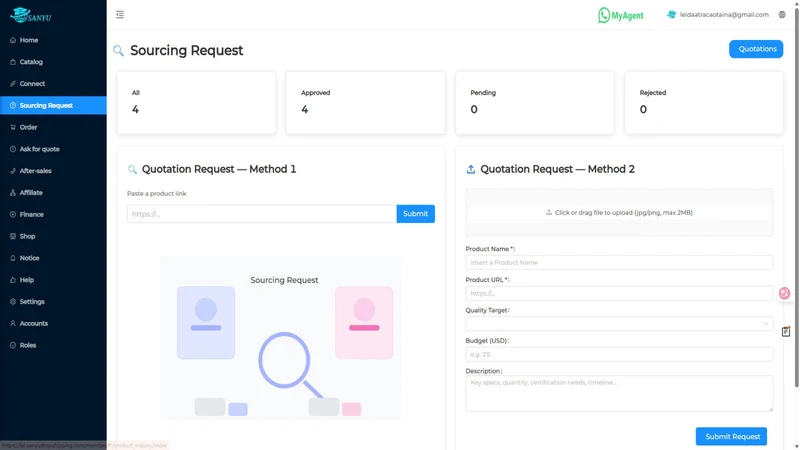800x450 pixels.
Task: Click the user avatar icon beside email
Action: (671, 15)
